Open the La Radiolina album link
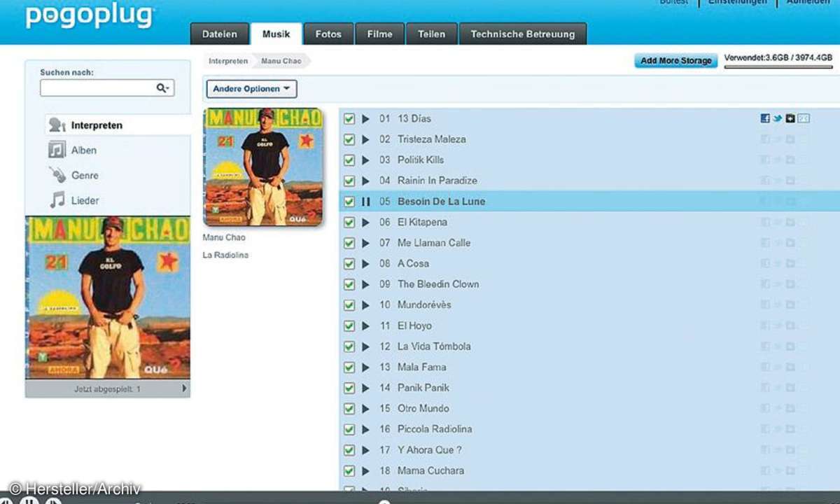This screenshot has height=504, width=840. point(225,255)
